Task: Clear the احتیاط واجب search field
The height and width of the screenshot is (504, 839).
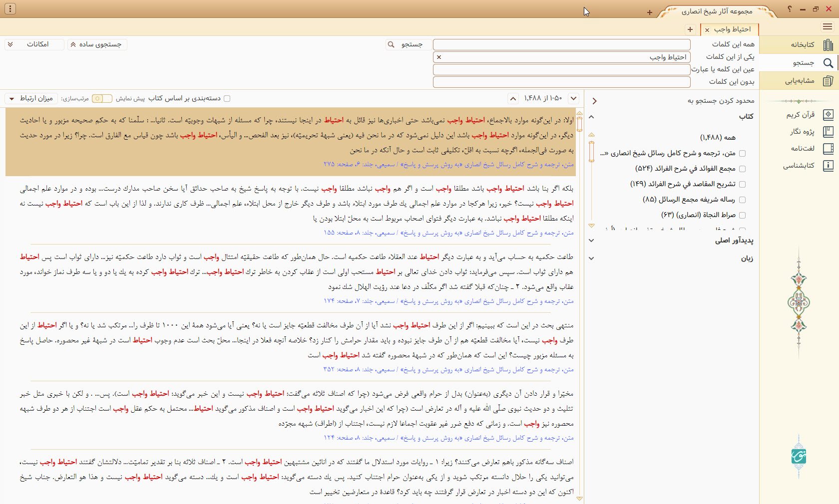Action: click(439, 57)
